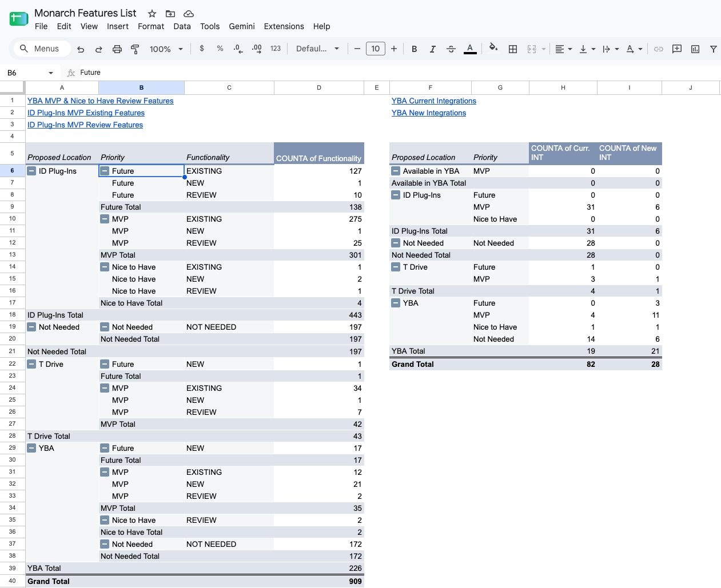Image resolution: width=721 pixels, height=588 pixels.
Task: Collapse MVP priority in row 10
Action: (x=105, y=219)
